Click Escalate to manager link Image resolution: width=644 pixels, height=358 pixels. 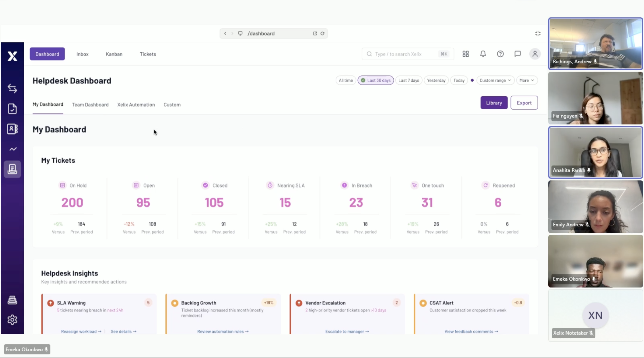click(347, 331)
